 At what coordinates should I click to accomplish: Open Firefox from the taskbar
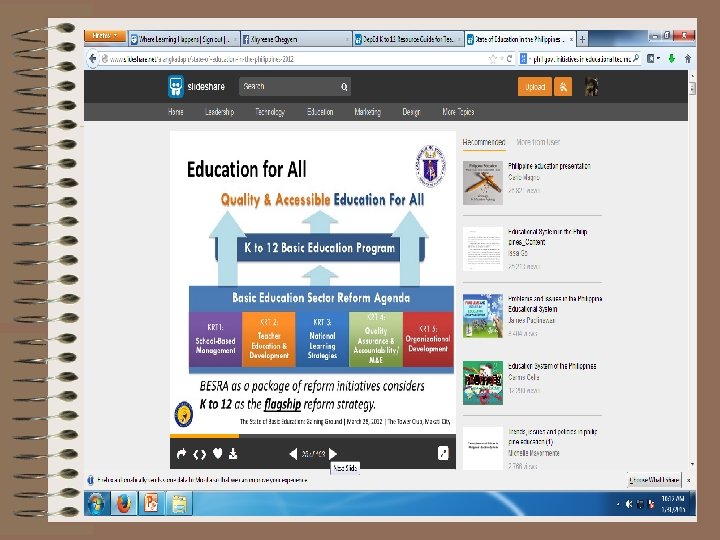[x=124, y=504]
